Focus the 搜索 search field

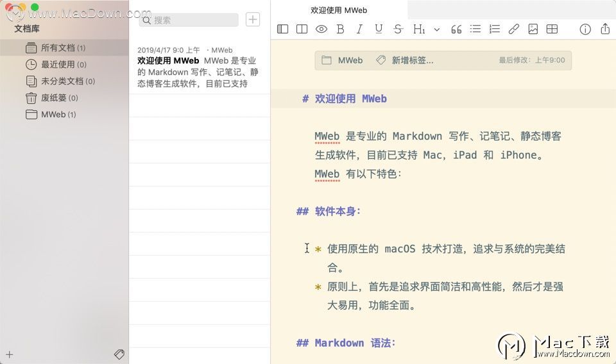click(x=189, y=20)
